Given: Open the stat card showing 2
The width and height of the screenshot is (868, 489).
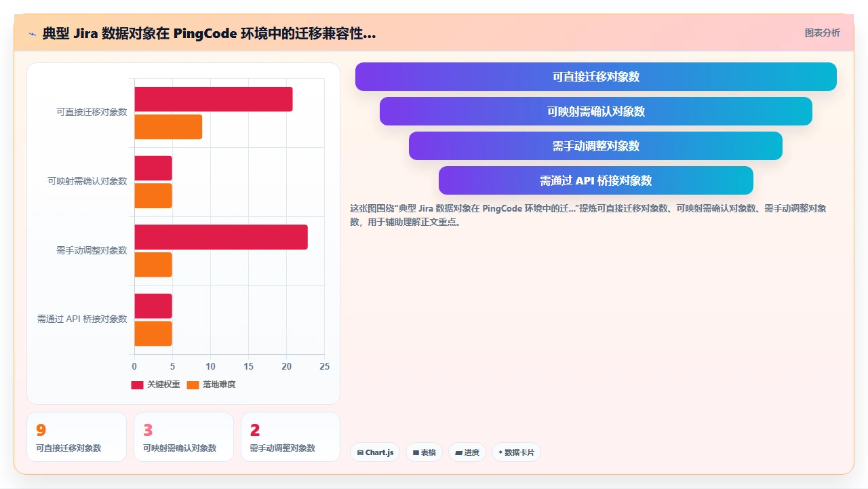Looking at the screenshot, I should (x=290, y=437).
